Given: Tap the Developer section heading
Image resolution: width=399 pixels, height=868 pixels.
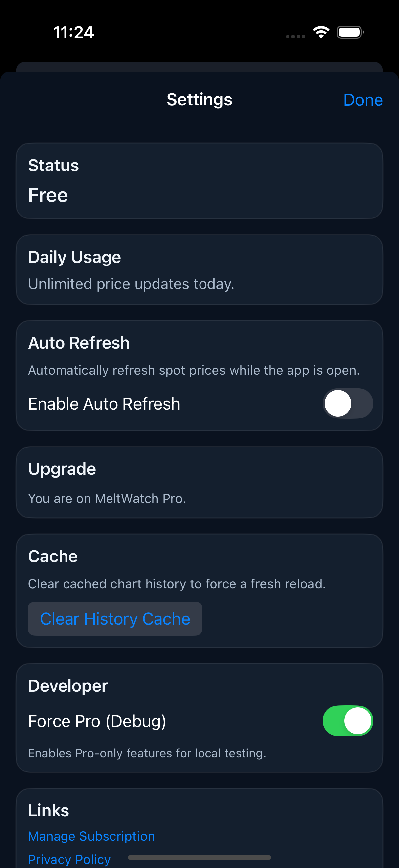Looking at the screenshot, I should tap(68, 685).
